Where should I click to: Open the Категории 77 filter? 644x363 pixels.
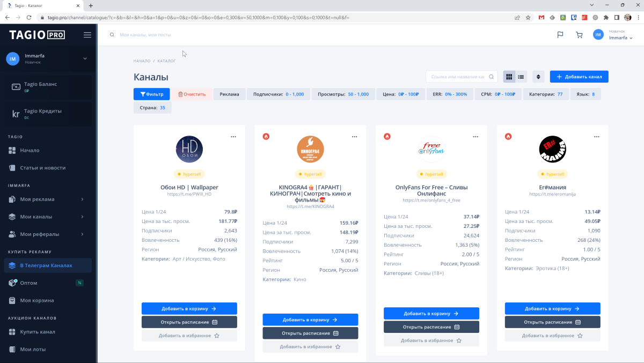click(x=546, y=94)
